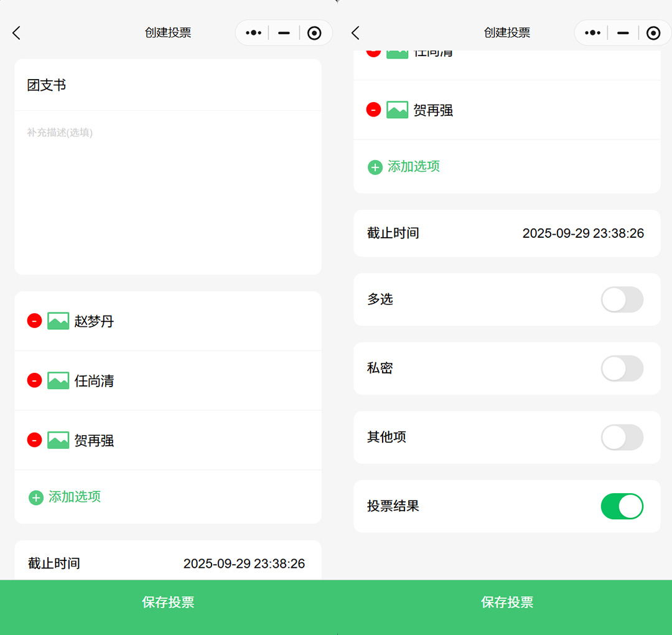Turn on the 私密 toggle

pos(622,369)
